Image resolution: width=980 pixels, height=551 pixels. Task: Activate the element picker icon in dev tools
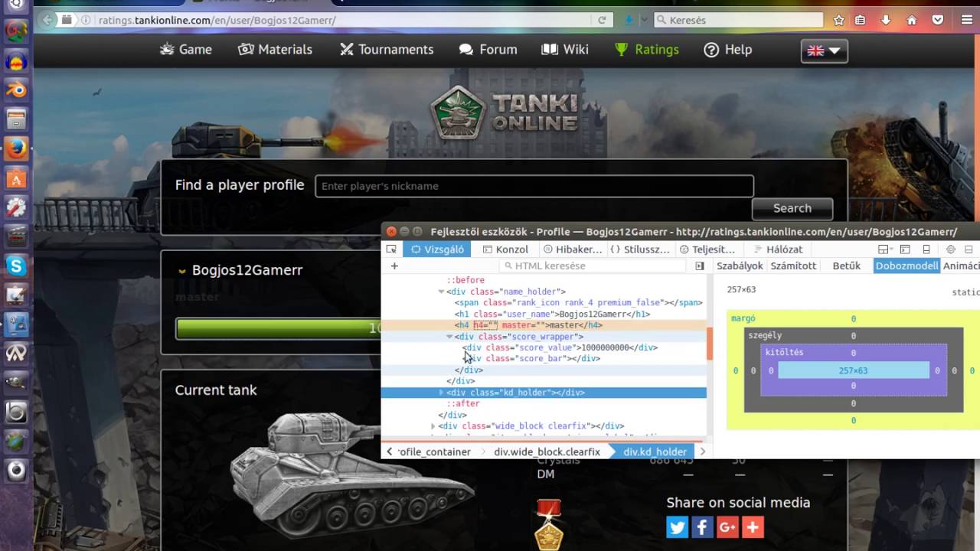pyautogui.click(x=391, y=249)
